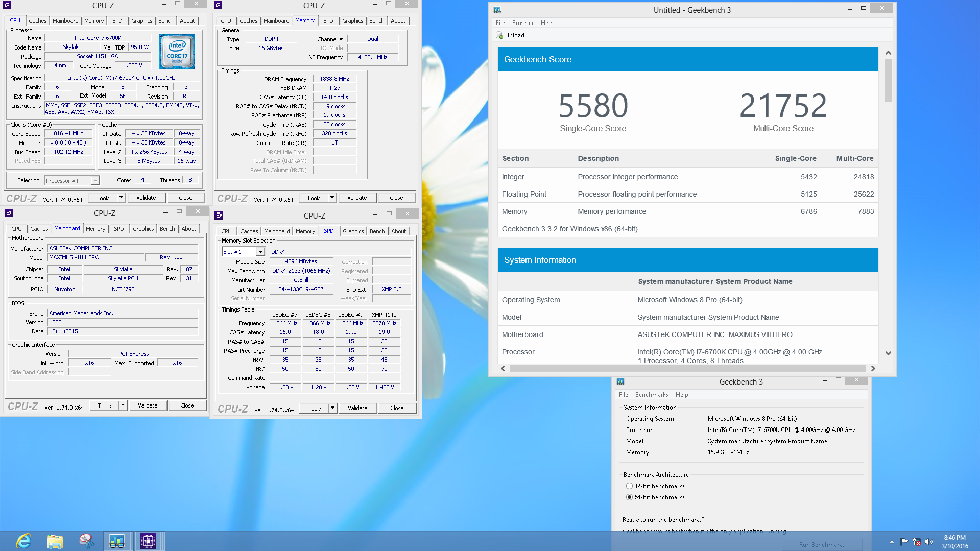Click the Intel Core i7 logo
The width and height of the screenshot is (980, 551).
pos(177,52)
